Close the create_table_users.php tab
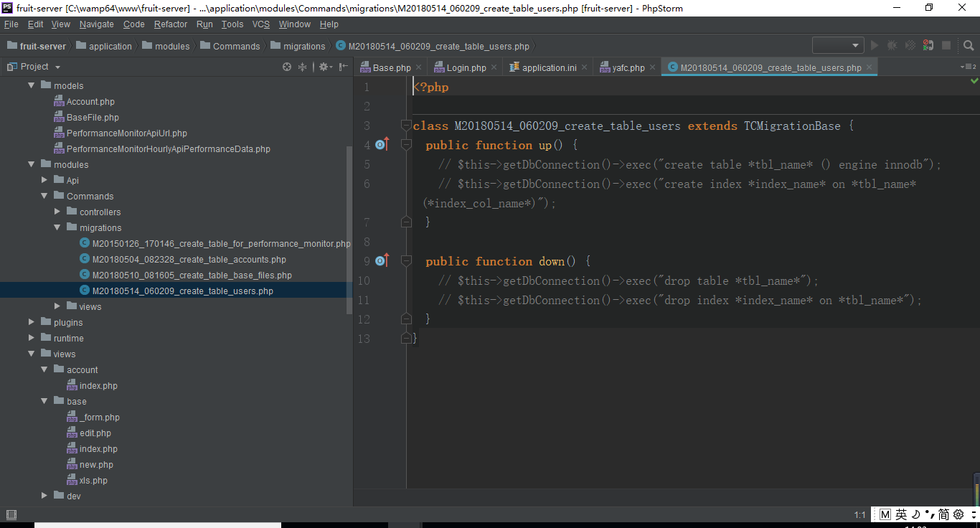The height and width of the screenshot is (528, 980). coord(869,67)
